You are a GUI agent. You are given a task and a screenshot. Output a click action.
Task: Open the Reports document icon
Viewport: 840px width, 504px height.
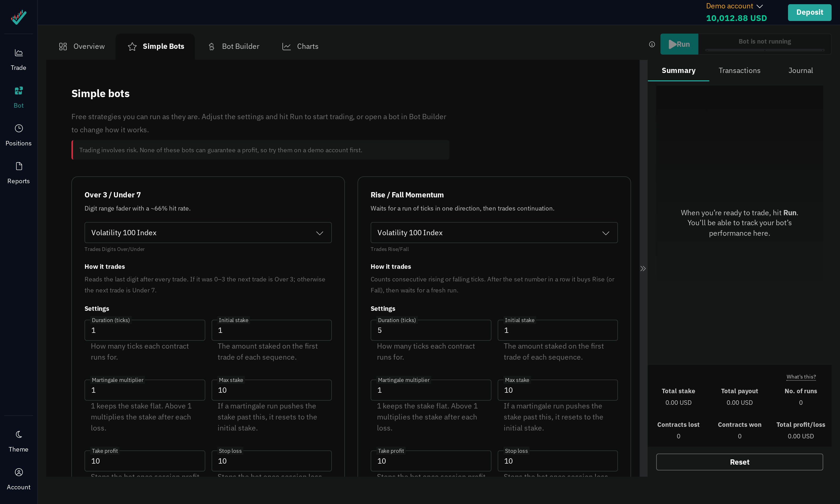(x=19, y=166)
